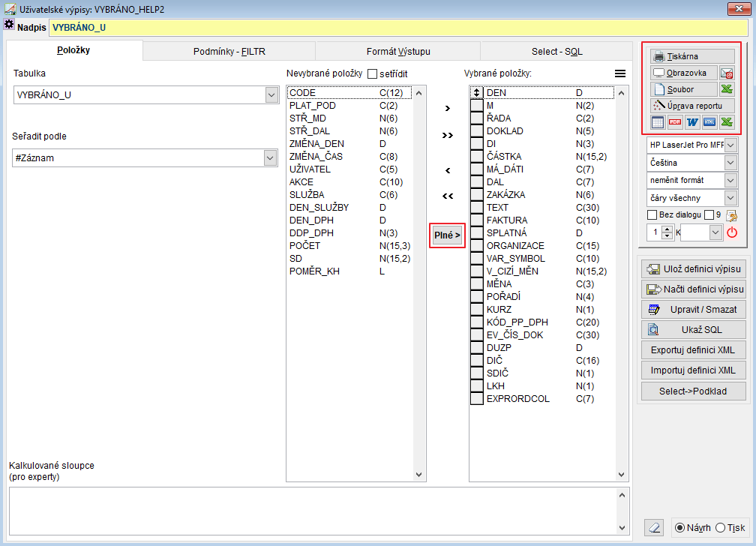
Task: Click Exportuj definici XML
Action: tap(693, 350)
